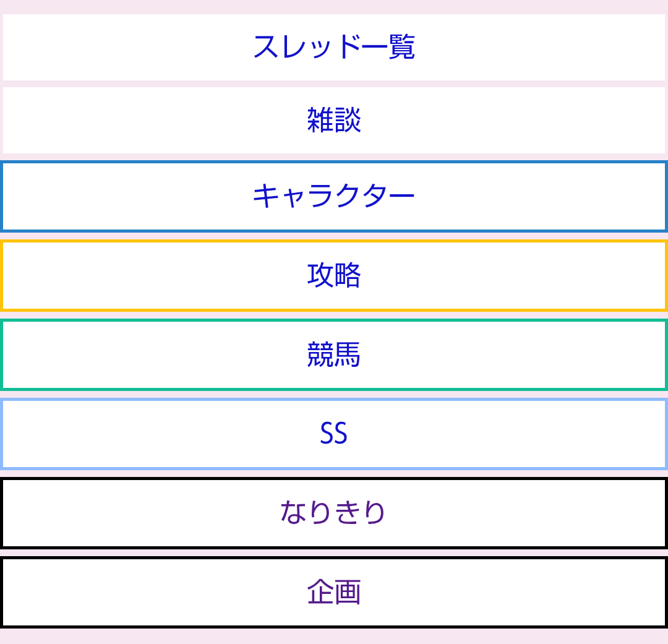Click the 競馬 link text
This screenshot has height=644, width=668.
(x=334, y=354)
